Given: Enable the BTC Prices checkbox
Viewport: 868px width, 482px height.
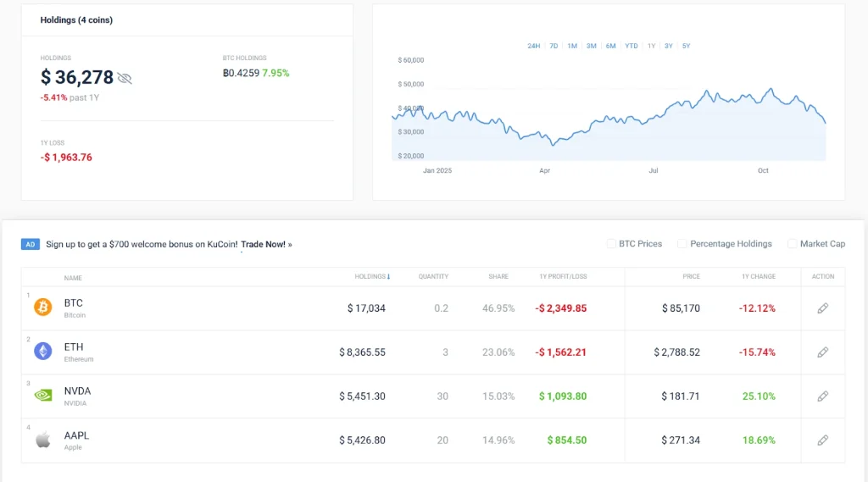Looking at the screenshot, I should 611,244.
